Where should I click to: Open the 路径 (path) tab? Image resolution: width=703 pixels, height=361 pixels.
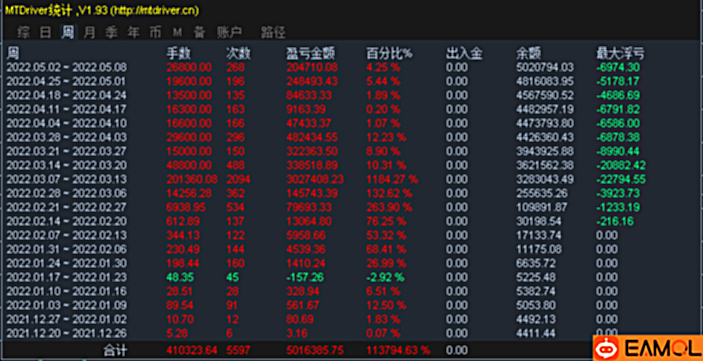click(x=273, y=32)
